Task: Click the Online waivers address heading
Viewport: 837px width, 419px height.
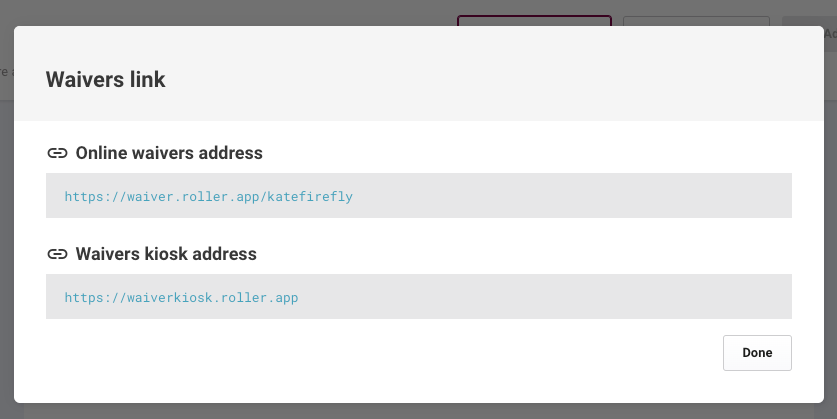Action: [x=169, y=153]
